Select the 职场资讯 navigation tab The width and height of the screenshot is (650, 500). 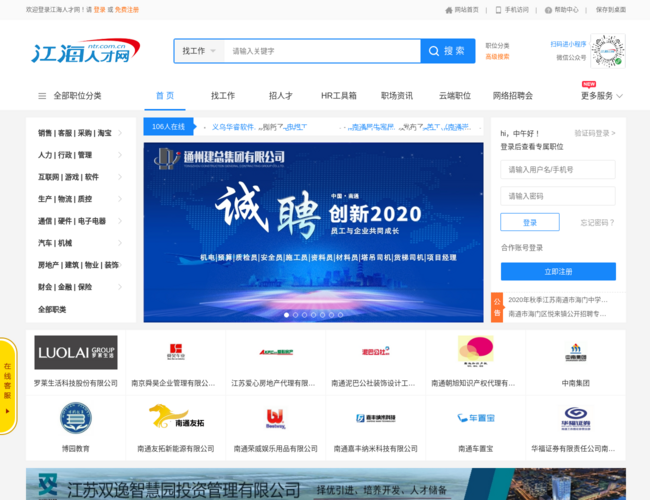click(x=397, y=96)
